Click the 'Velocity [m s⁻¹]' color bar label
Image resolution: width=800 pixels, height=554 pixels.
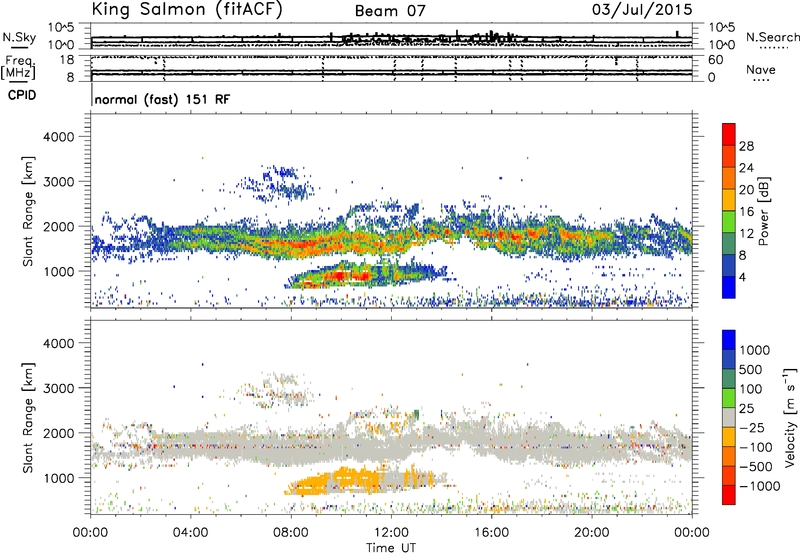click(x=790, y=417)
